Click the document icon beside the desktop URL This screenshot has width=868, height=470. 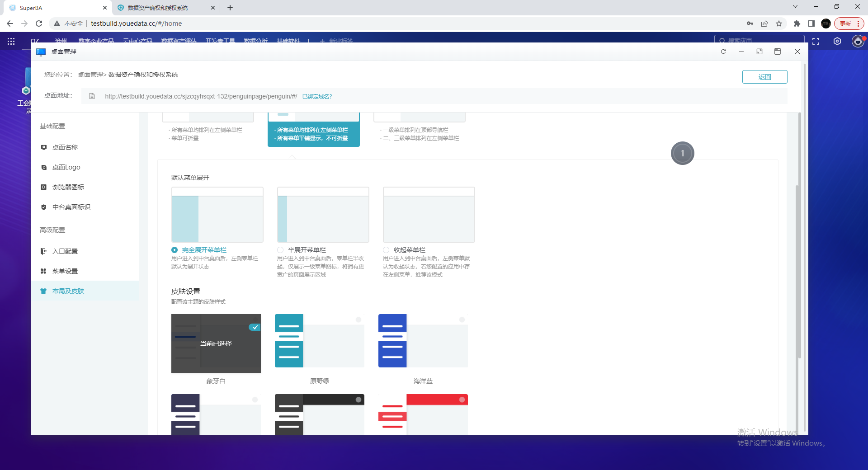[x=92, y=96]
